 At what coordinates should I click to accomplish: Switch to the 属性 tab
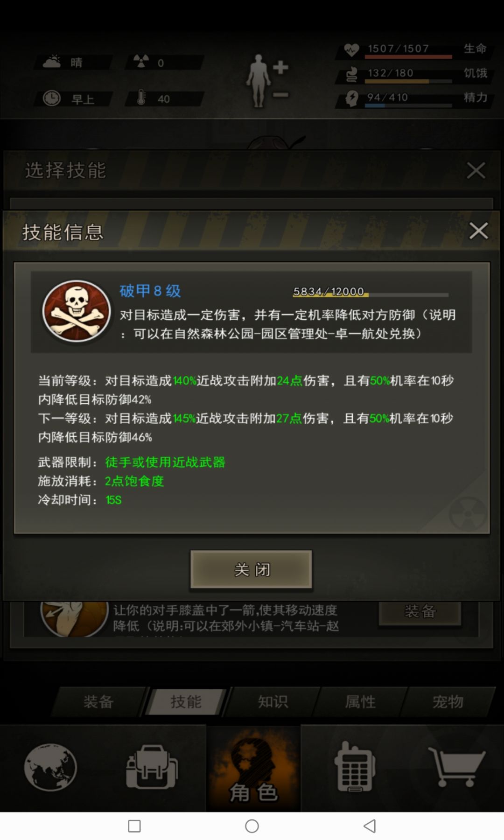(360, 701)
